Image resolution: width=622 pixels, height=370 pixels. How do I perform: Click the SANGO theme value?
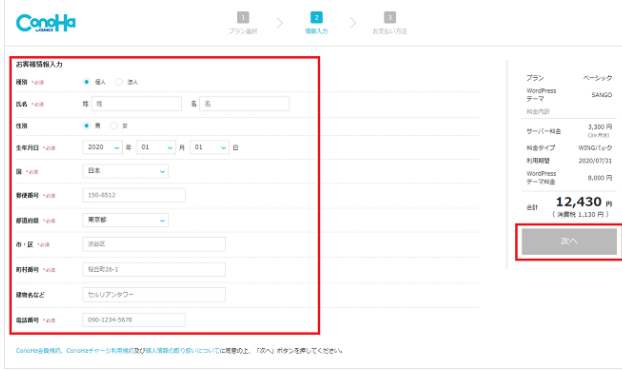pyautogui.click(x=601, y=95)
